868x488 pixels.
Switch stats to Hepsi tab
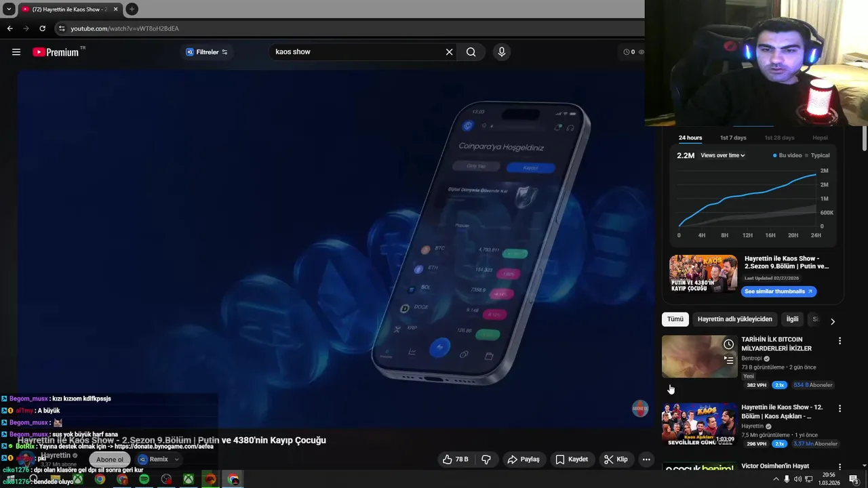tap(820, 138)
